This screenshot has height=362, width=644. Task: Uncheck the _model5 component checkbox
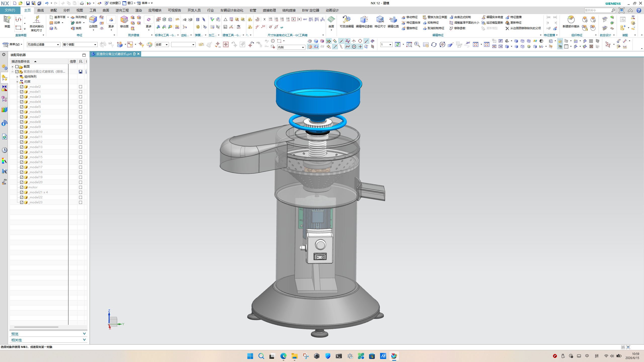tap(22, 107)
